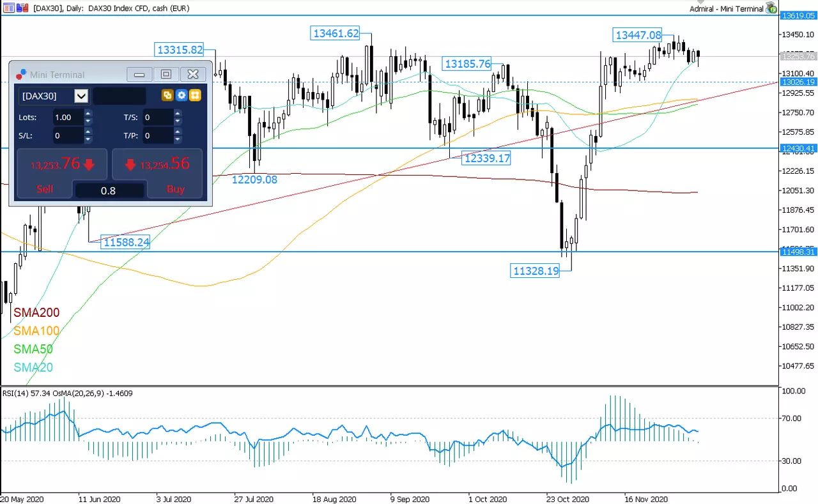Click the S/L value input field
Screen dimensions: 818x504
click(x=68, y=135)
